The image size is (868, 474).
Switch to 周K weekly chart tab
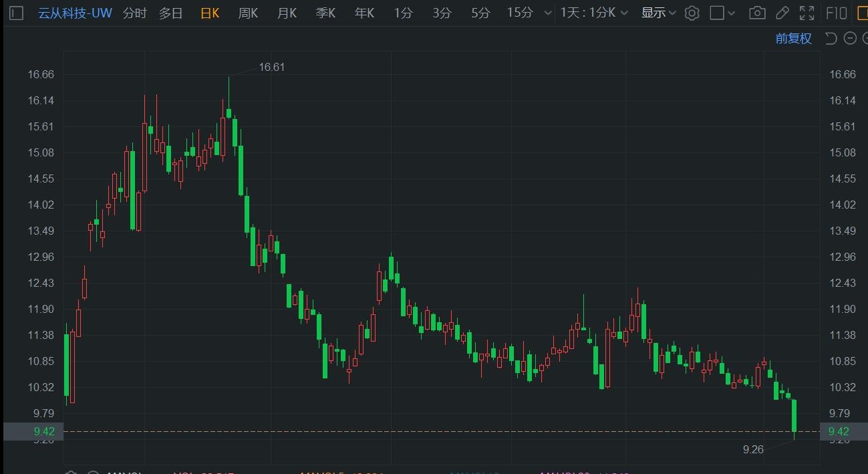pyautogui.click(x=248, y=13)
